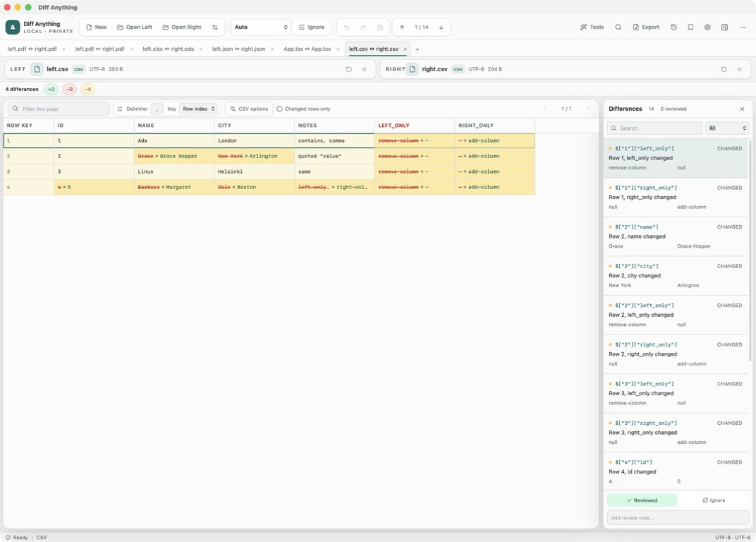
Task: Toggle the −0 removed filter pill
Action: [69, 90]
